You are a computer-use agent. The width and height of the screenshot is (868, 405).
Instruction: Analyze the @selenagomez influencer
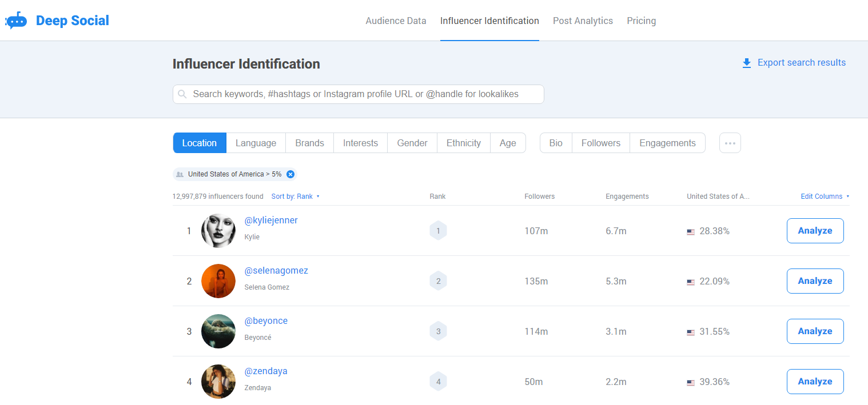coord(815,281)
